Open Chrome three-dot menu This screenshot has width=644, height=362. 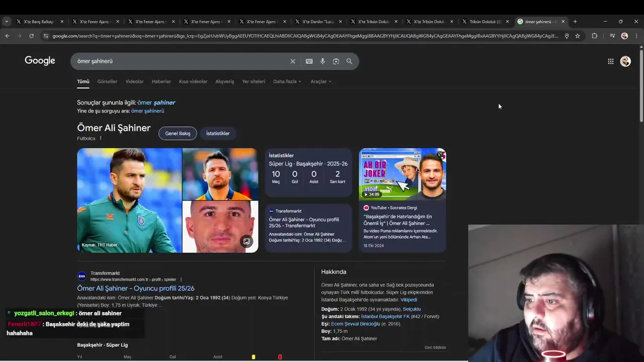coord(636,36)
